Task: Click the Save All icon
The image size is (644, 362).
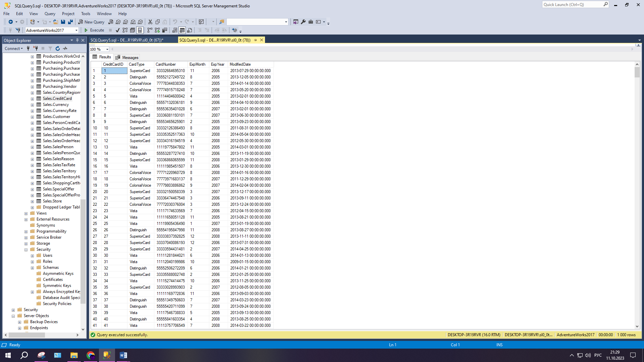Action: [x=70, y=22]
